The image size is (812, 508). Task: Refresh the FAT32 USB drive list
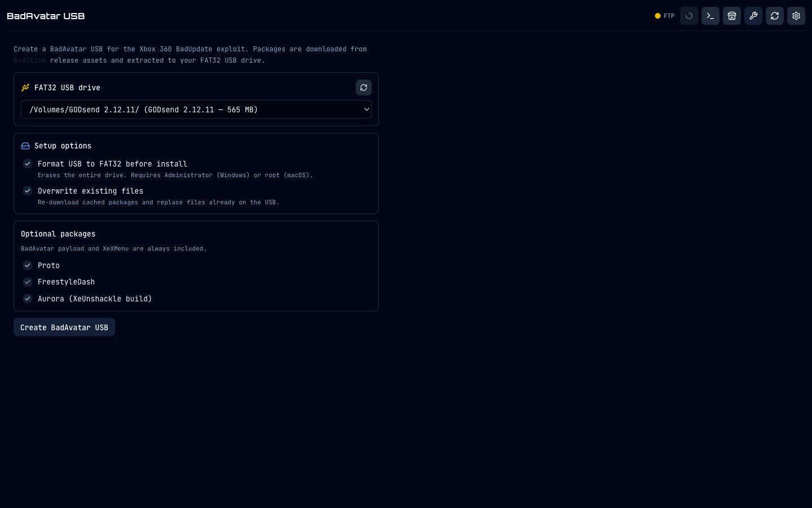tap(364, 87)
